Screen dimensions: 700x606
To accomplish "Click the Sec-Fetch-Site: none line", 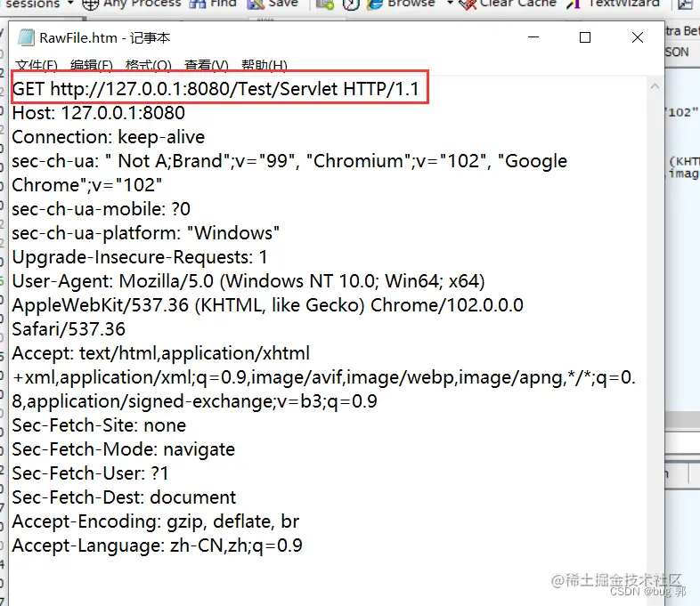I will (x=99, y=425).
